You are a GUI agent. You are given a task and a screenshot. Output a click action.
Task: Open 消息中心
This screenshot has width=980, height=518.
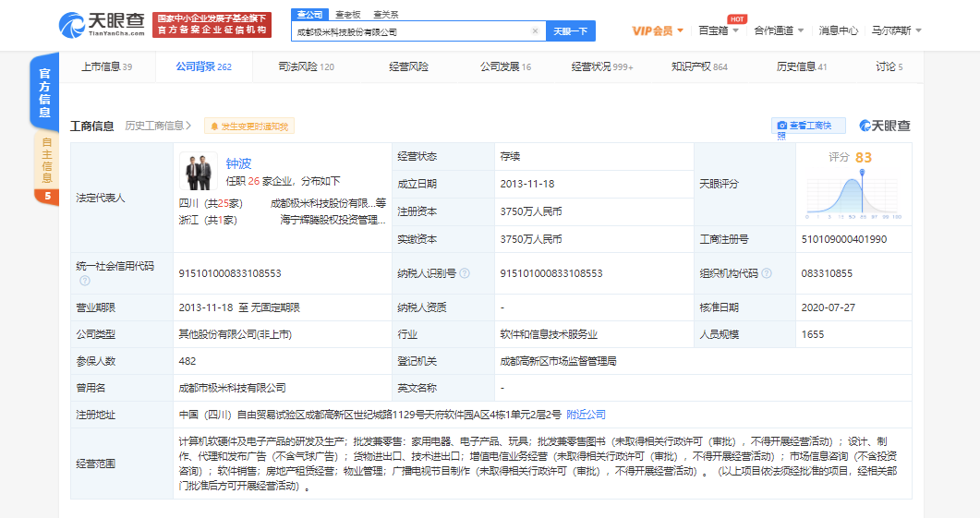tap(838, 30)
